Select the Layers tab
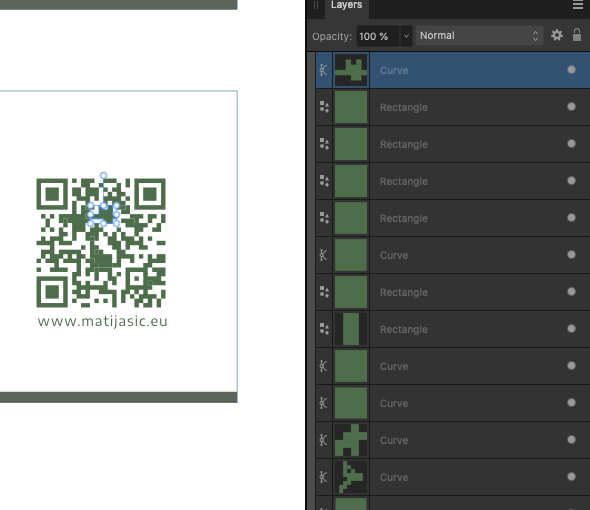 pyautogui.click(x=346, y=5)
